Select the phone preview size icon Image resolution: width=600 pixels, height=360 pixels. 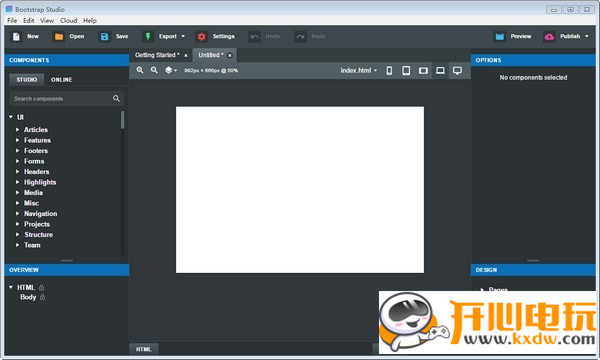389,70
